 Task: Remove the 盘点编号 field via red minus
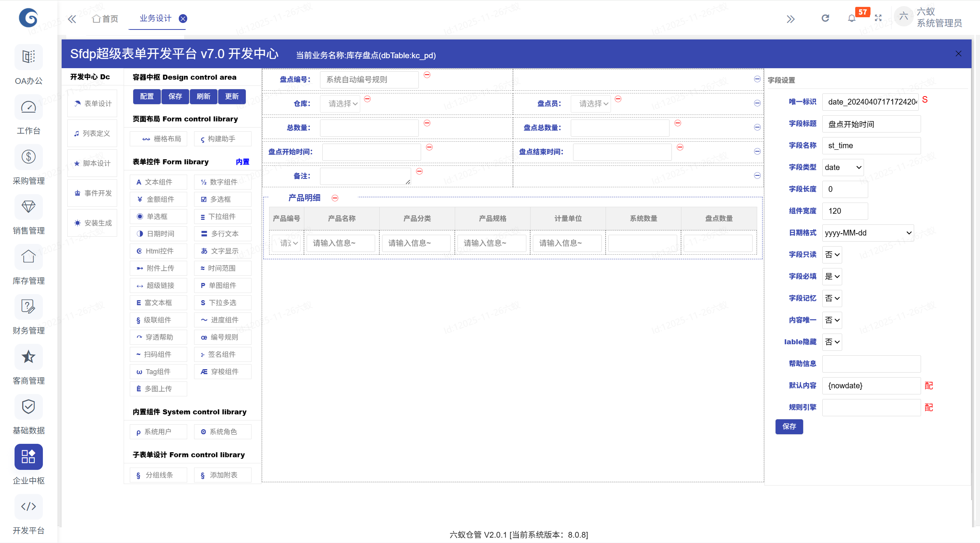(x=427, y=75)
